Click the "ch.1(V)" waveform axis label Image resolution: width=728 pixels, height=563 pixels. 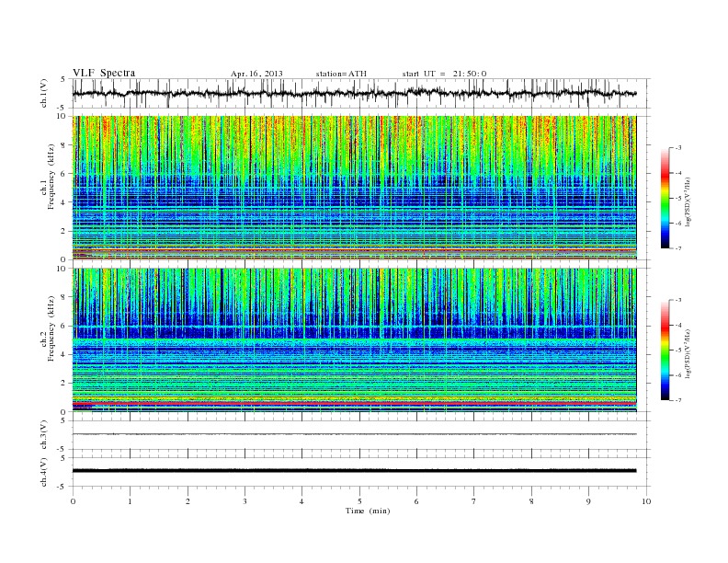[43, 93]
